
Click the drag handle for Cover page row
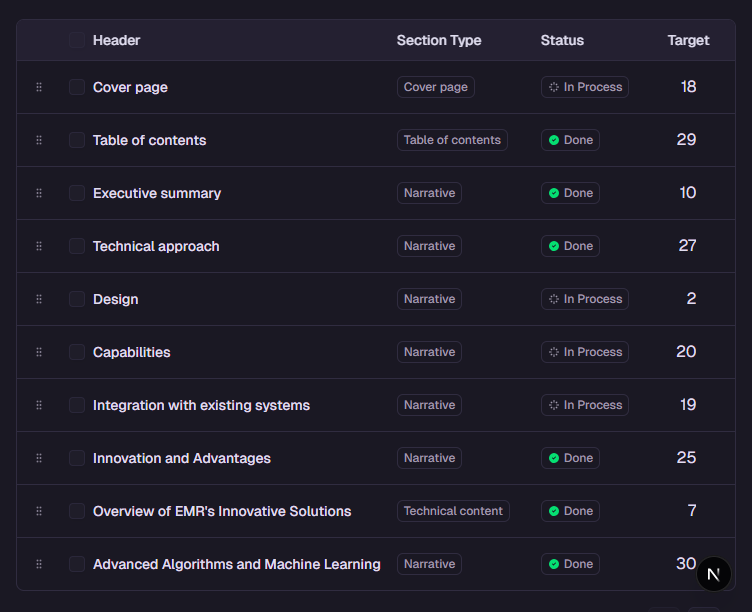click(39, 87)
